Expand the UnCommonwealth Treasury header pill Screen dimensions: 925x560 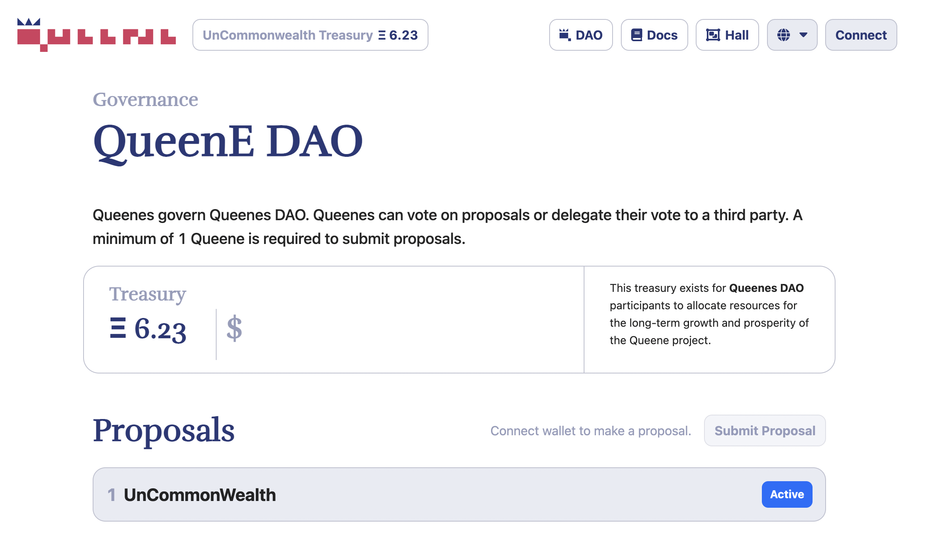tap(310, 35)
